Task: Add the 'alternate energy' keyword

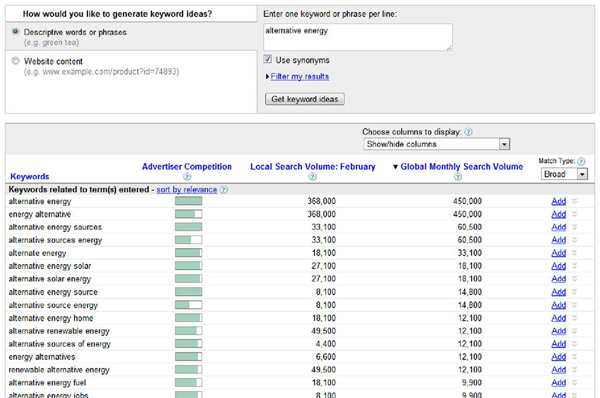Action: (559, 253)
